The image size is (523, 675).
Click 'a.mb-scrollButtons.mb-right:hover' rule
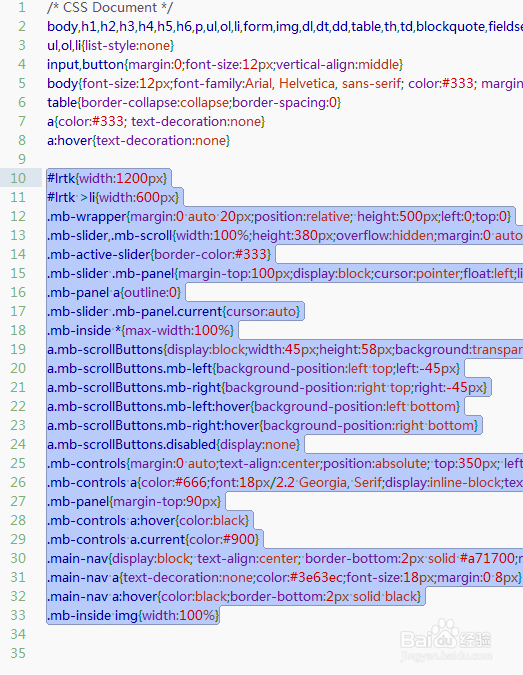click(263, 425)
